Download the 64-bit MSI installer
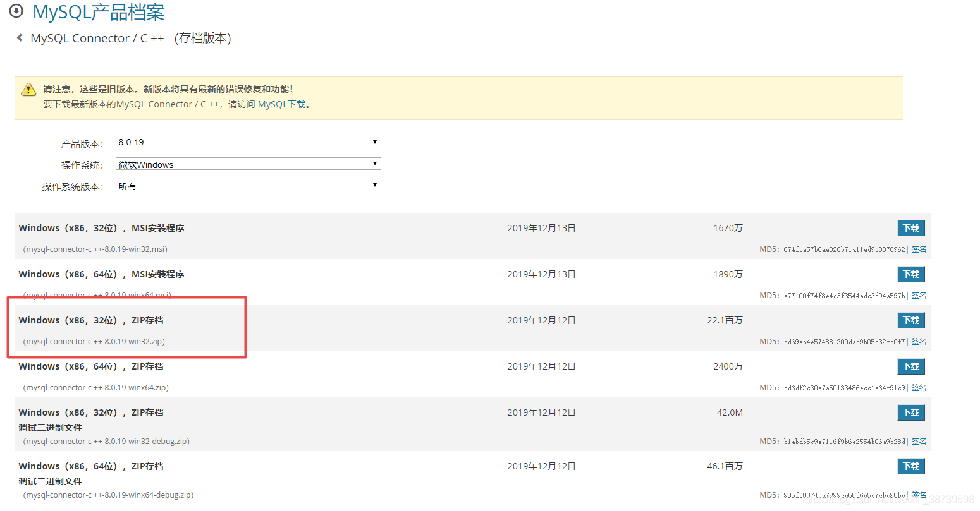Screen dimensions: 980x511 pos(911,274)
